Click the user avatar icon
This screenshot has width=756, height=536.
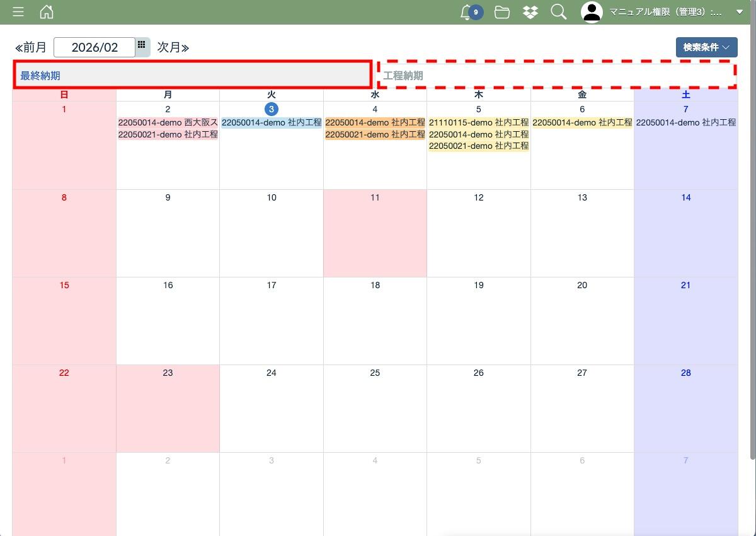point(592,12)
